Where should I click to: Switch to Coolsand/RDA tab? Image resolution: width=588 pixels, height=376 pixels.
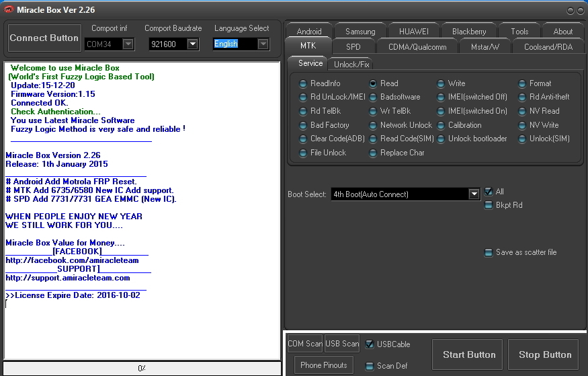coord(548,47)
